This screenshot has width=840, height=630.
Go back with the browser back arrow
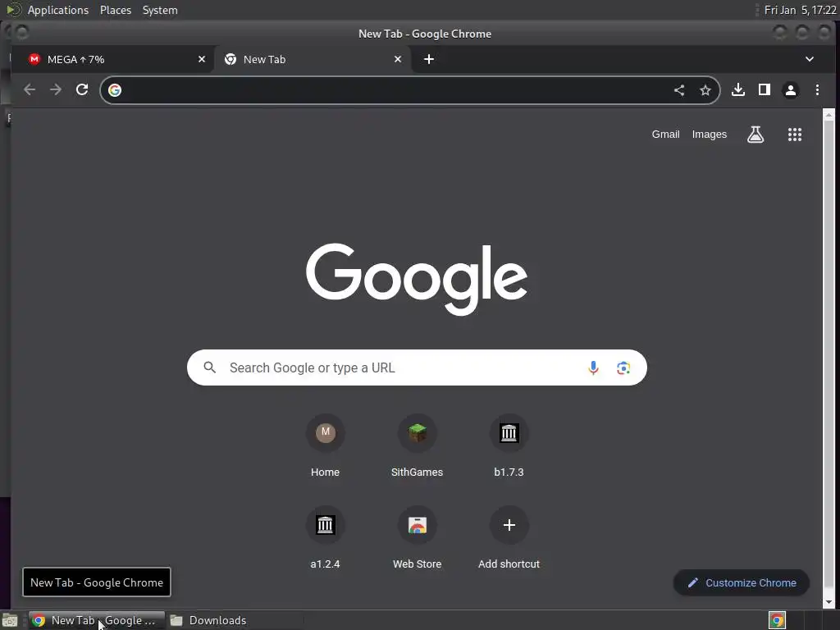pos(30,90)
